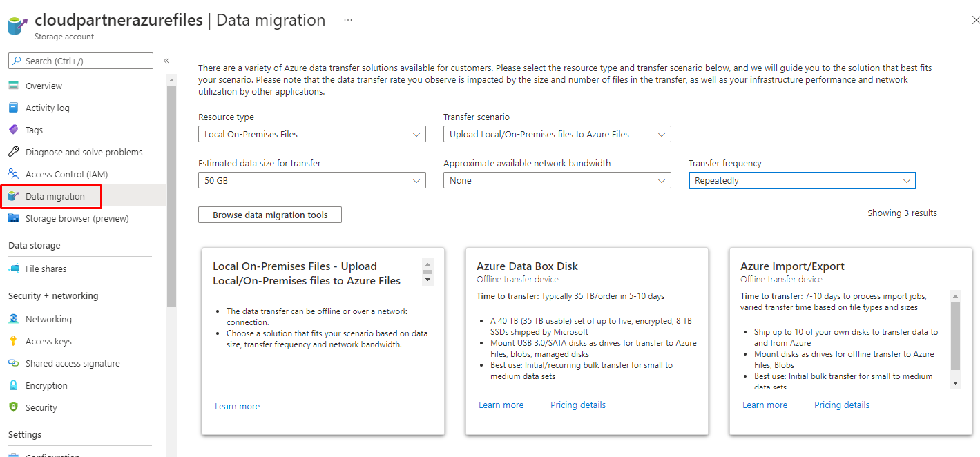Screen dimensions: 980x457
Task: Click the Activity log icon
Action: coord(13,108)
